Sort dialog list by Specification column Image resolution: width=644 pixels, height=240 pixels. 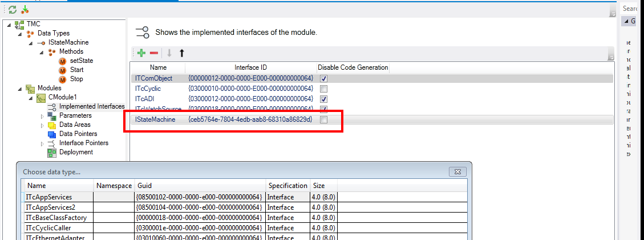pyautogui.click(x=287, y=186)
